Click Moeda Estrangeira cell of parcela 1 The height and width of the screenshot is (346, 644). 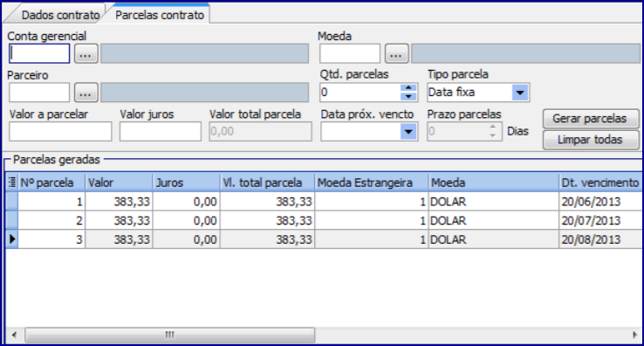(x=371, y=202)
